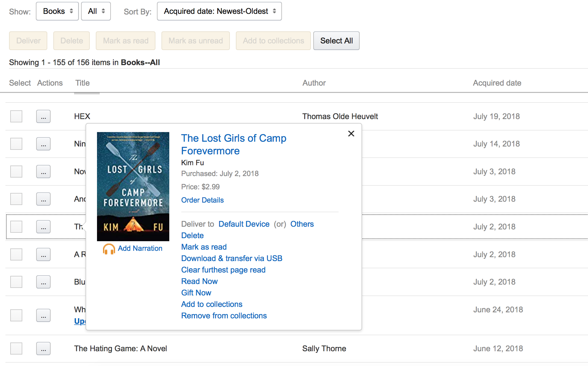Image resolution: width=588 pixels, height=366 pixels.
Task: Deliver to Default Device link
Action: 244,224
